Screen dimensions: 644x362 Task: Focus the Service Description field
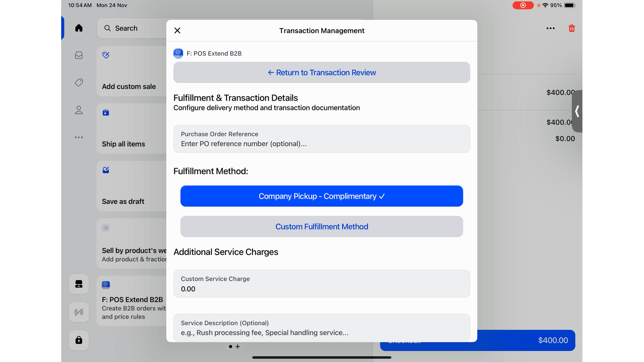pos(322,328)
